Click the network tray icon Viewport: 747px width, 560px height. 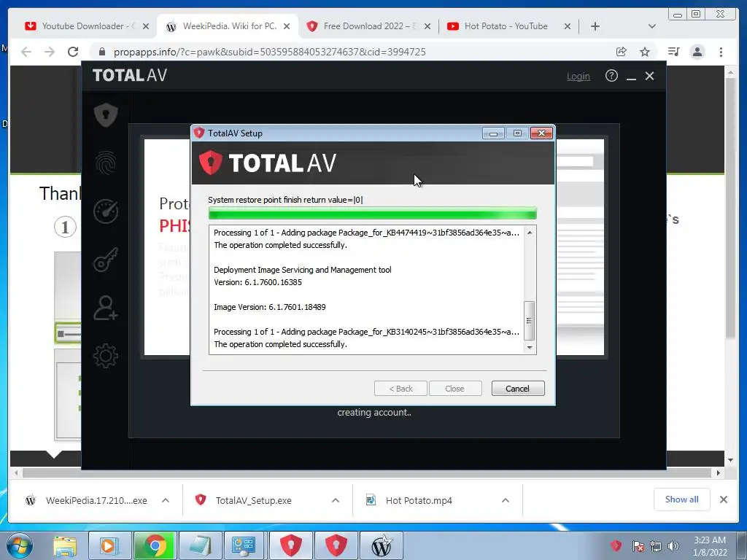[656, 546]
